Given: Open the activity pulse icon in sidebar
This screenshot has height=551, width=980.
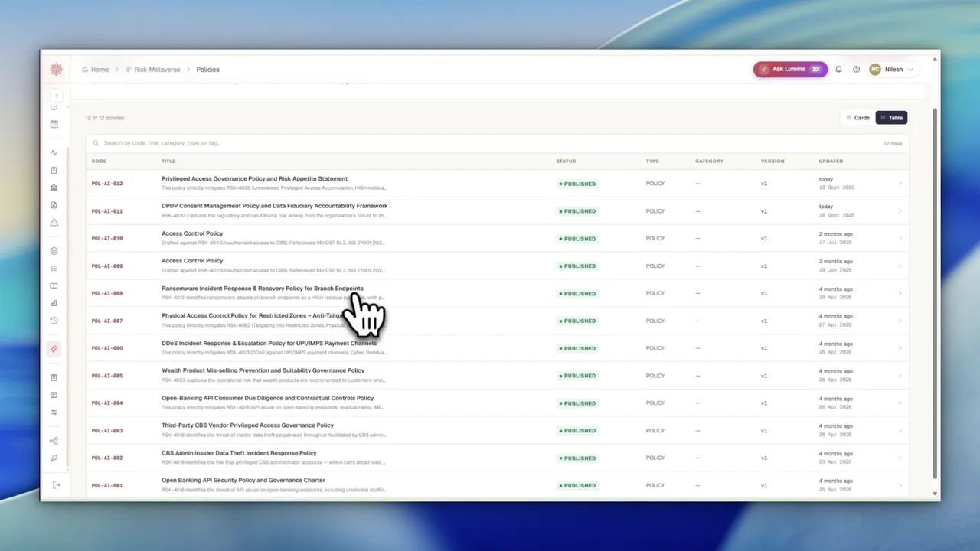Looking at the screenshot, I should tap(54, 152).
